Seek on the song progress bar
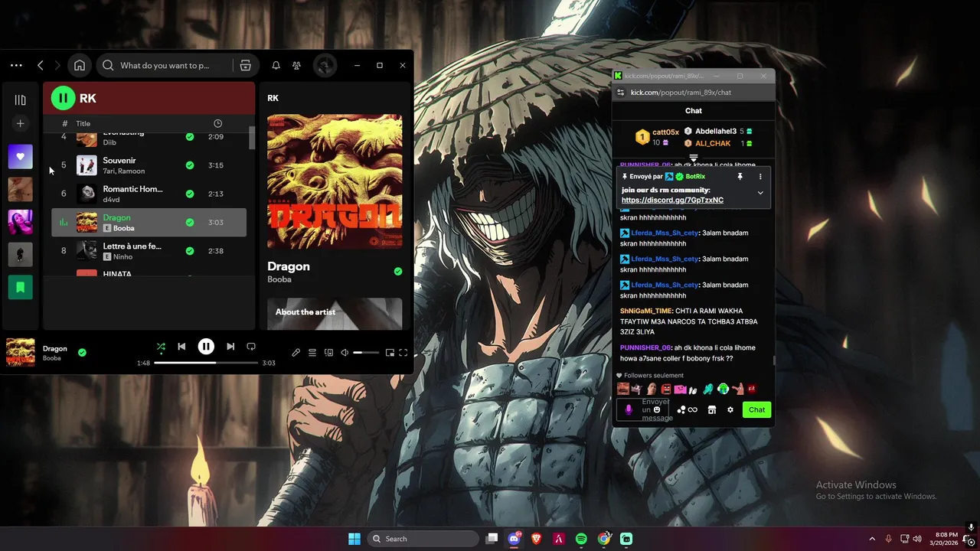The width and height of the screenshot is (980, 551). (x=206, y=363)
